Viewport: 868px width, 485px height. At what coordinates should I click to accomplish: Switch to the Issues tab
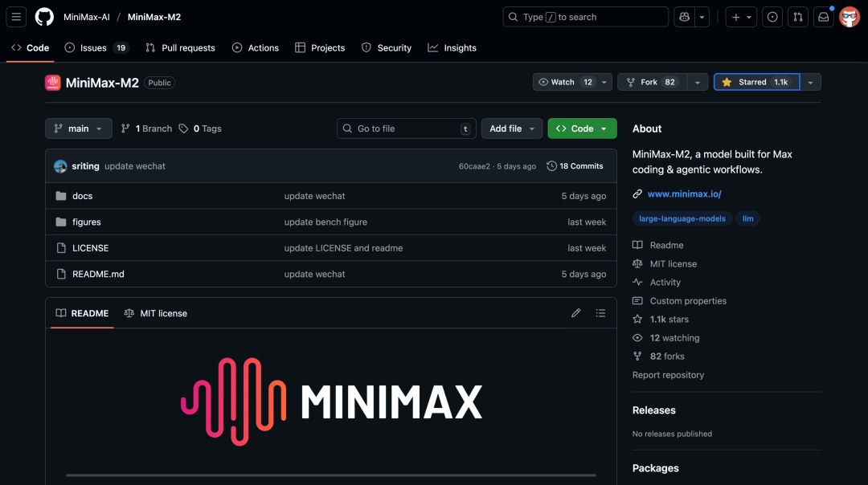97,48
